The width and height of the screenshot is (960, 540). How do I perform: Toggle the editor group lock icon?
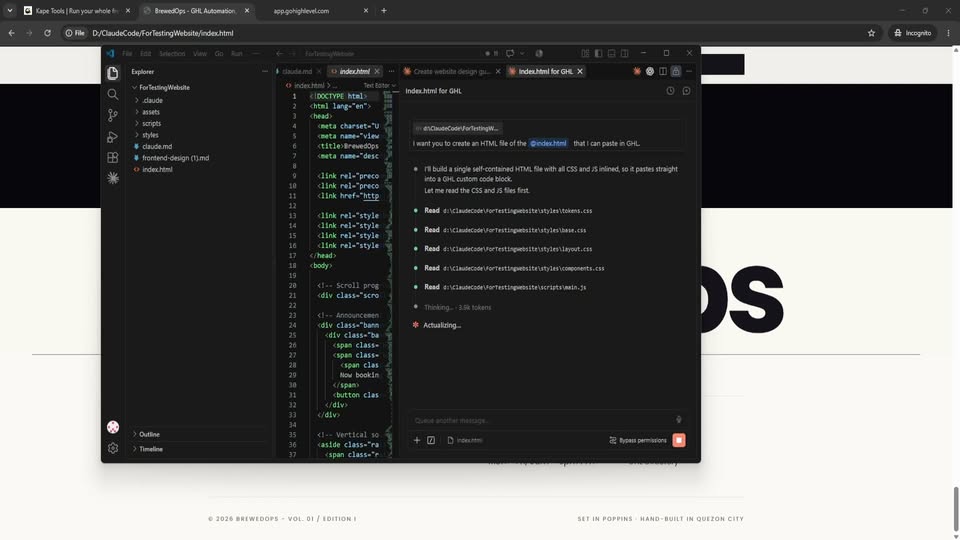(676, 72)
